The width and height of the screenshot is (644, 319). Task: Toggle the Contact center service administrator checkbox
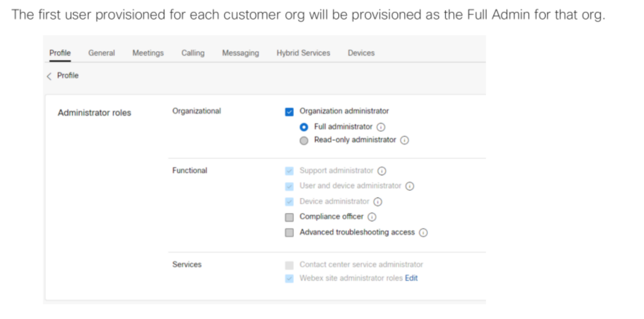[x=289, y=265]
